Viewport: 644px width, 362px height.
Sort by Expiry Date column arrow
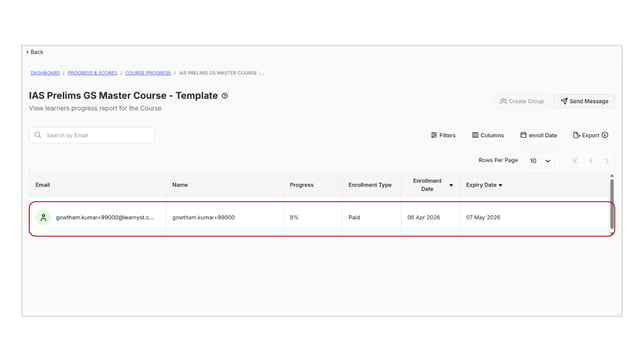[500, 185]
